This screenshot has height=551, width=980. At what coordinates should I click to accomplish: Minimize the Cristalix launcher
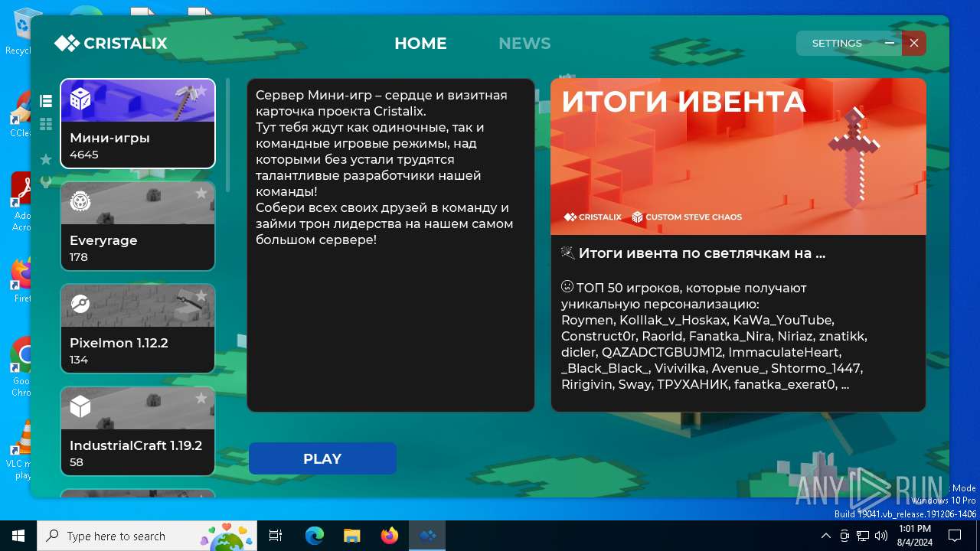click(x=890, y=44)
